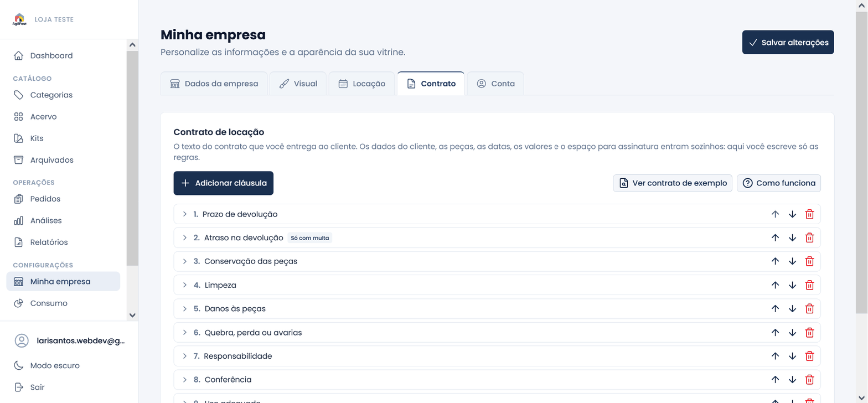
Task: Open the Visual tab
Action: tap(298, 84)
